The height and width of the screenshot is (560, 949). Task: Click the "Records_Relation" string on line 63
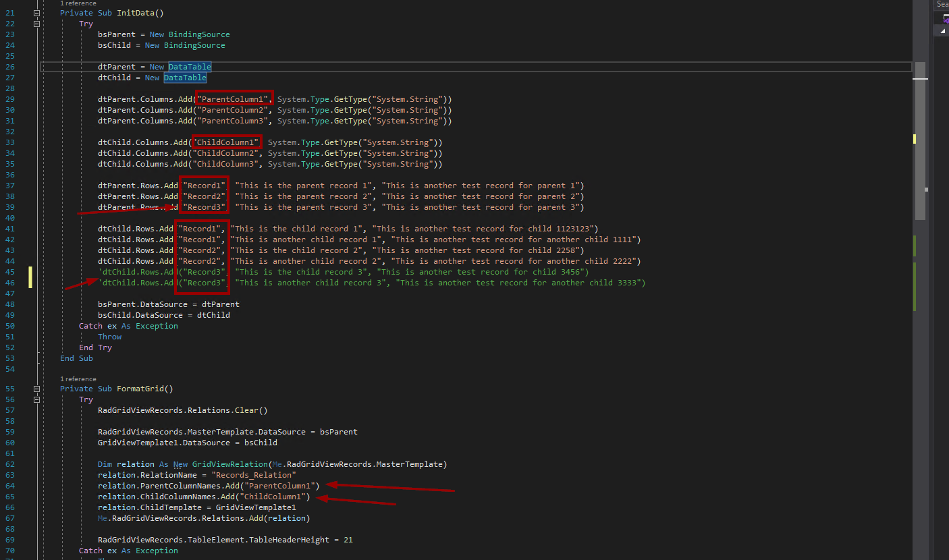coord(253,475)
